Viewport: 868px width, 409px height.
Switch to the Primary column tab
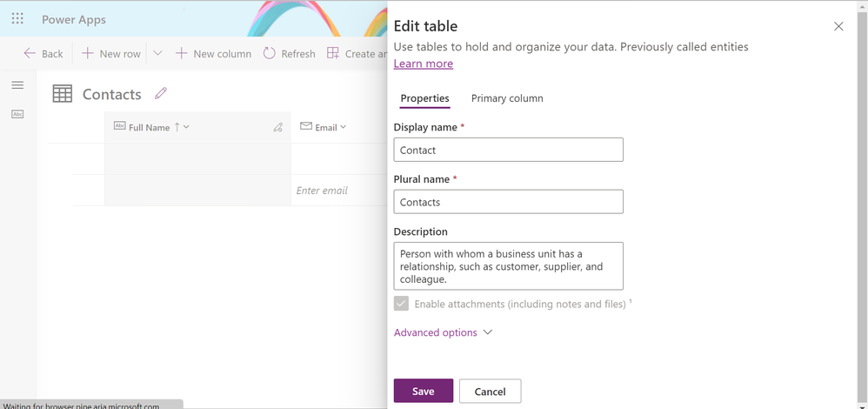[507, 98]
